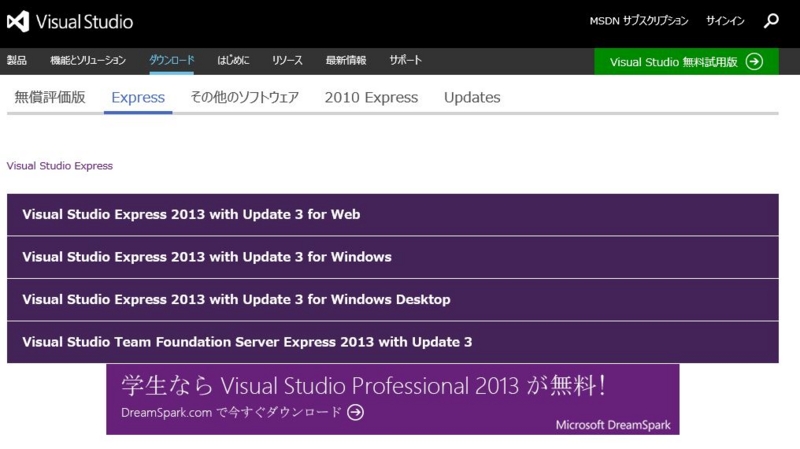The width and height of the screenshot is (800, 449).
Task: Click the Visual Studio wordmark text
Action: (x=84, y=21)
